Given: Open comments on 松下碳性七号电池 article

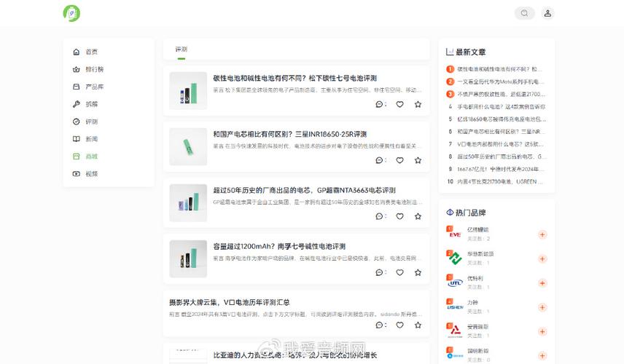Looking at the screenshot, I should click(x=380, y=104).
